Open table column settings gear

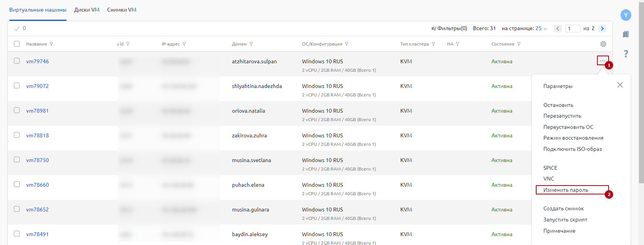click(x=603, y=44)
